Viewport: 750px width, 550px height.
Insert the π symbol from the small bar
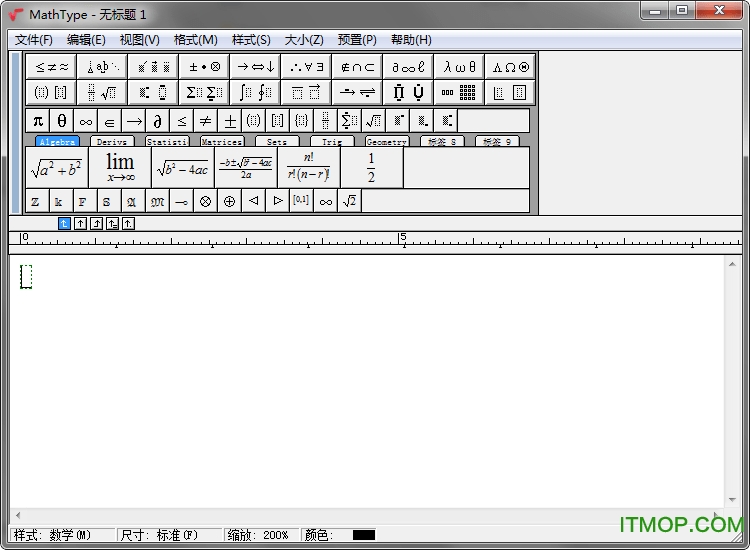[x=38, y=121]
